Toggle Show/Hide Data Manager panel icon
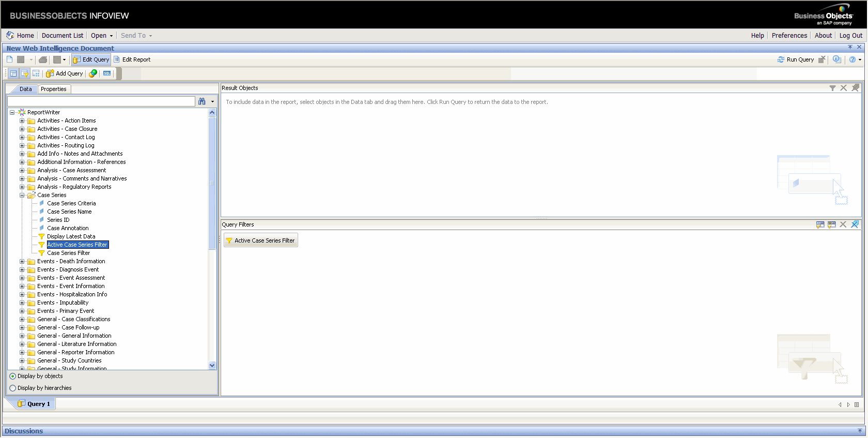Image resolution: width=868 pixels, height=438 pixels. [13, 73]
